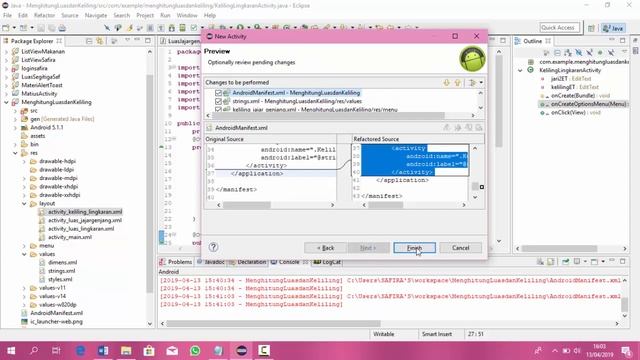Expand the ListViewMakanan project

[x=6, y=51]
